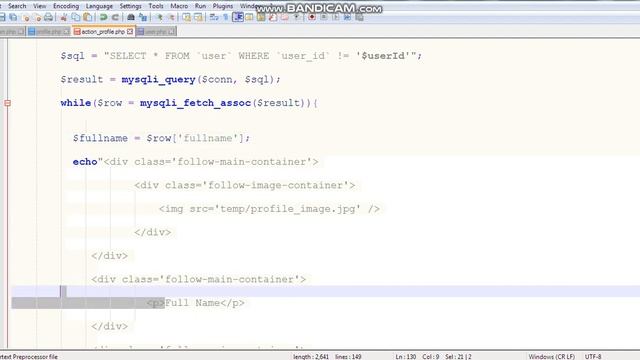Click the green Undo arrow icon
This screenshot has height=360, width=640.
coord(103,17)
